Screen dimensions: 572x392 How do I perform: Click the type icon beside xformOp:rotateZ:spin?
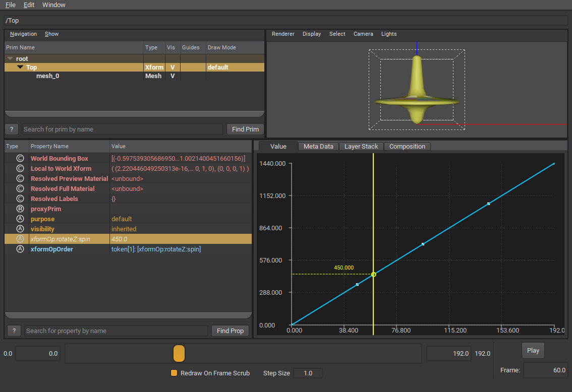pyautogui.click(x=20, y=239)
